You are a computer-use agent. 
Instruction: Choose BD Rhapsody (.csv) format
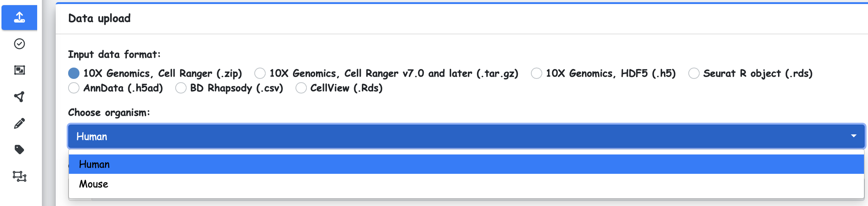(181, 88)
